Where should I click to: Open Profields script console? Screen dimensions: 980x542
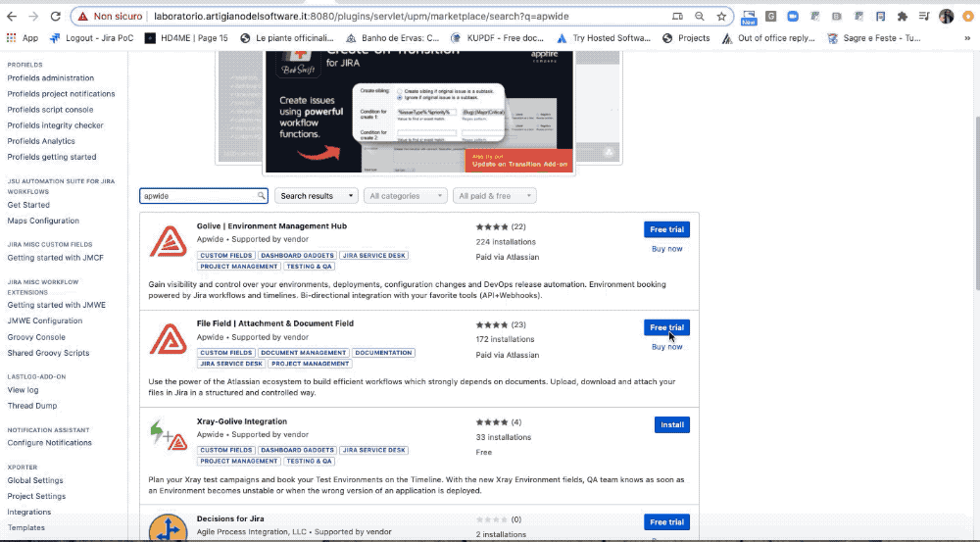[50, 110]
